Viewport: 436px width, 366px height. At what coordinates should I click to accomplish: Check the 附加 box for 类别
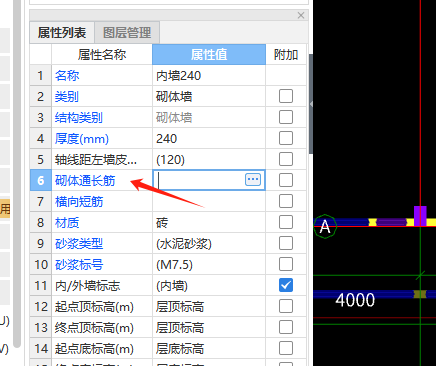point(286,96)
